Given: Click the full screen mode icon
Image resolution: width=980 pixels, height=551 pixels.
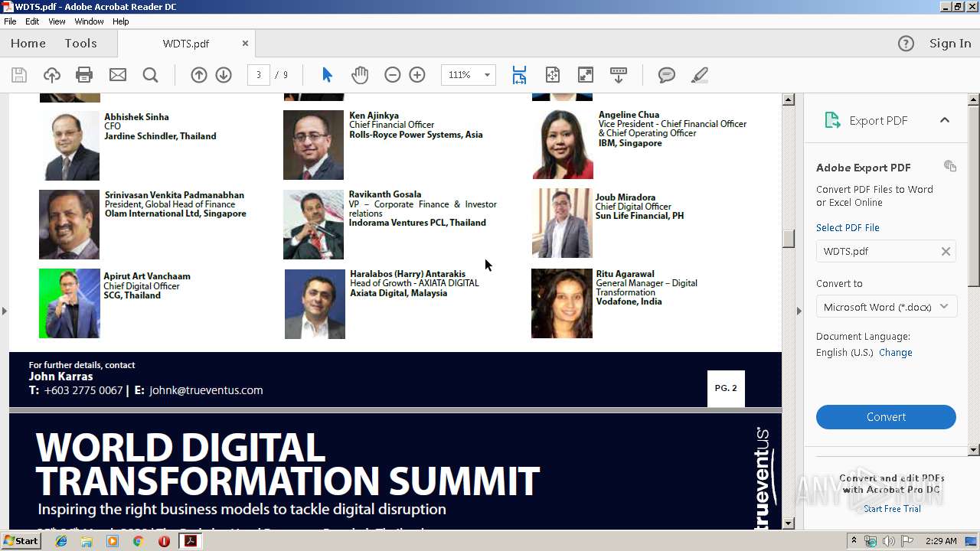Looking at the screenshot, I should click(x=586, y=75).
